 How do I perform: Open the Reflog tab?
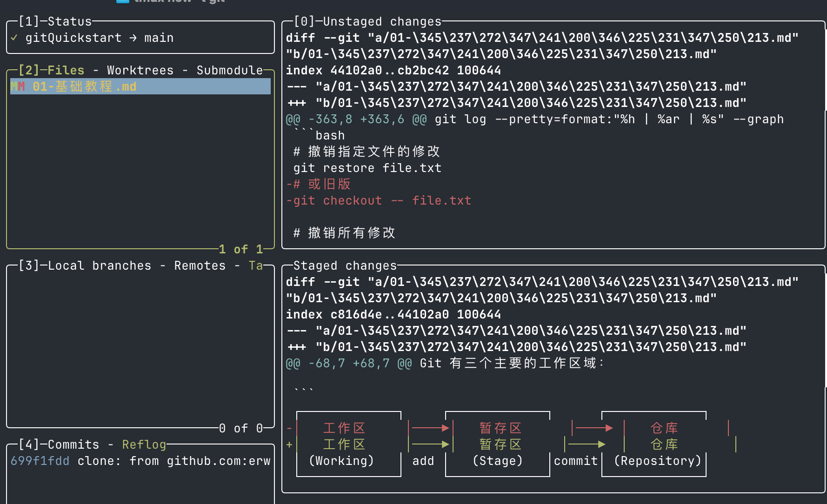click(x=144, y=444)
